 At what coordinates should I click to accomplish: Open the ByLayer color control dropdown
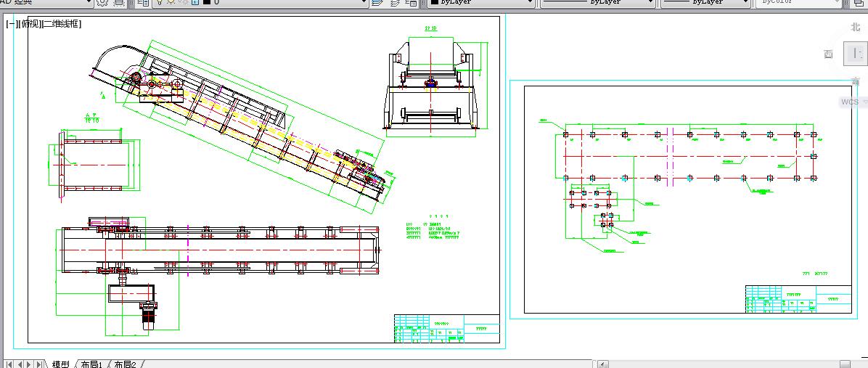click(x=481, y=2)
